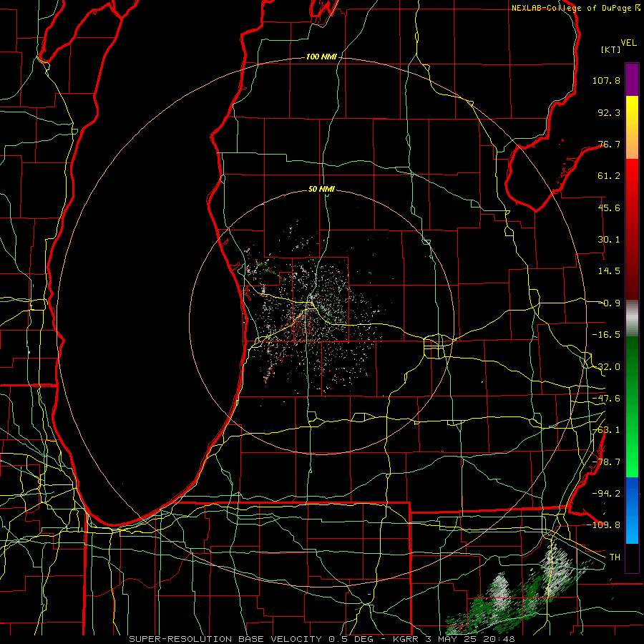The width and height of the screenshot is (644, 644).
Task: Pick the purple segment of the color bar
Action: [632, 79]
